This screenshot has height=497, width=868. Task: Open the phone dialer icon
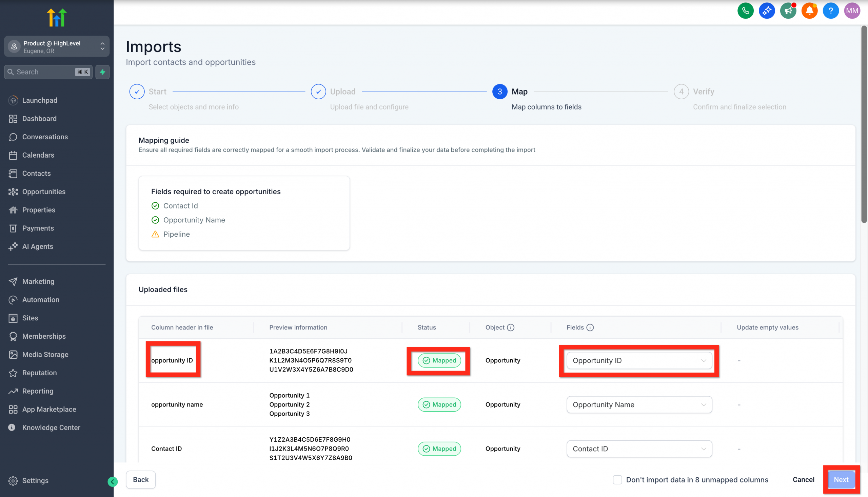[x=746, y=11]
